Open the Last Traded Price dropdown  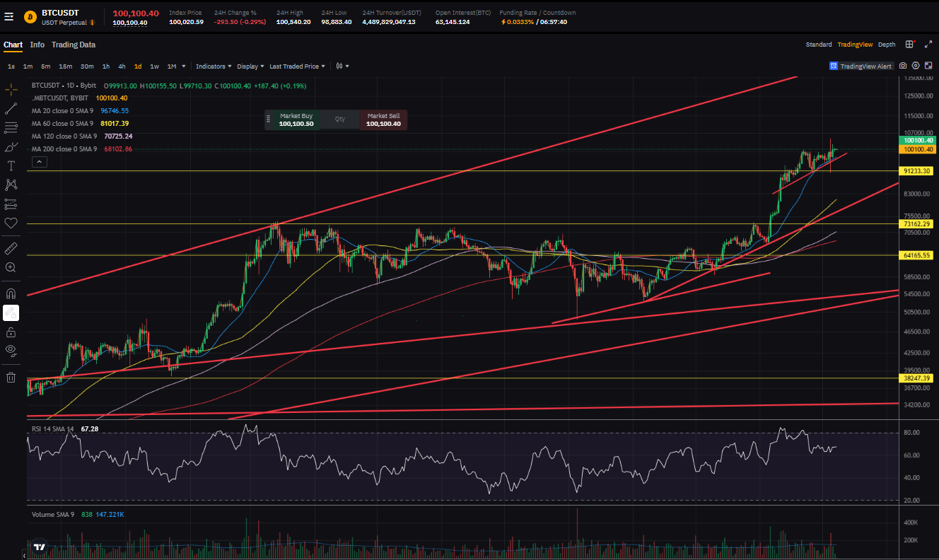(297, 66)
